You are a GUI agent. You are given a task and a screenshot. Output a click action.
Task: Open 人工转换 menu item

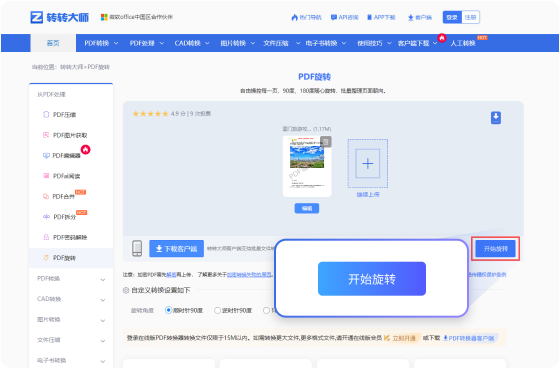click(463, 43)
